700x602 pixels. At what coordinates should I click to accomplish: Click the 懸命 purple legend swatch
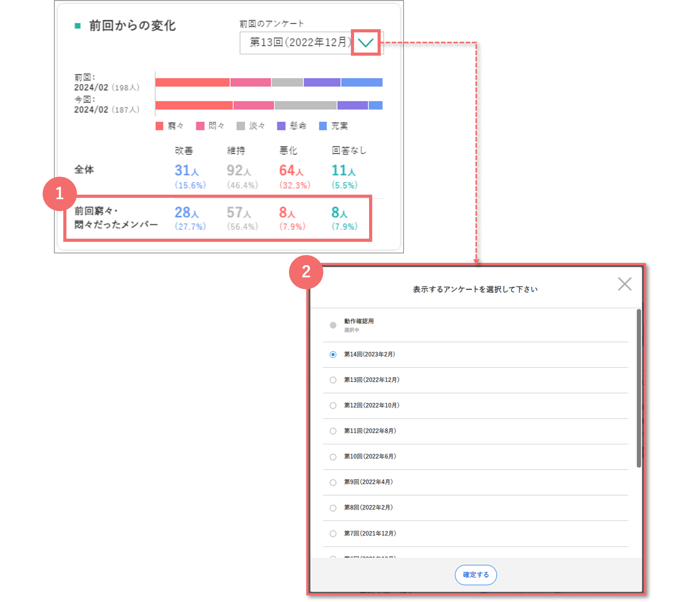[x=281, y=126]
